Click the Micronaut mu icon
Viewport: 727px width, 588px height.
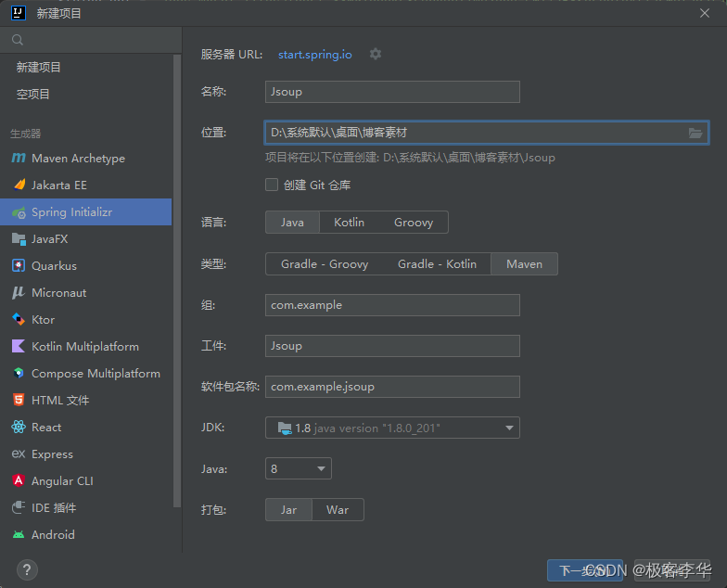click(19, 293)
